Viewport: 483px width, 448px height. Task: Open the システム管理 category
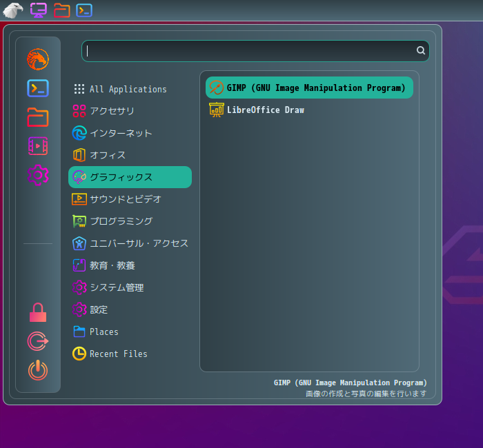coord(130,287)
